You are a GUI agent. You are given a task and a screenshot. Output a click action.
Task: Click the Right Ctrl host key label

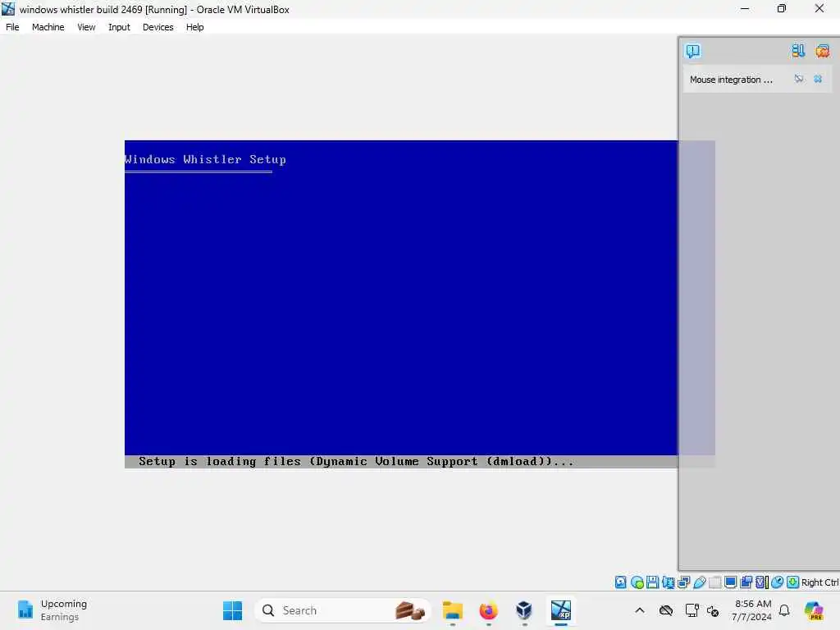[x=819, y=582]
